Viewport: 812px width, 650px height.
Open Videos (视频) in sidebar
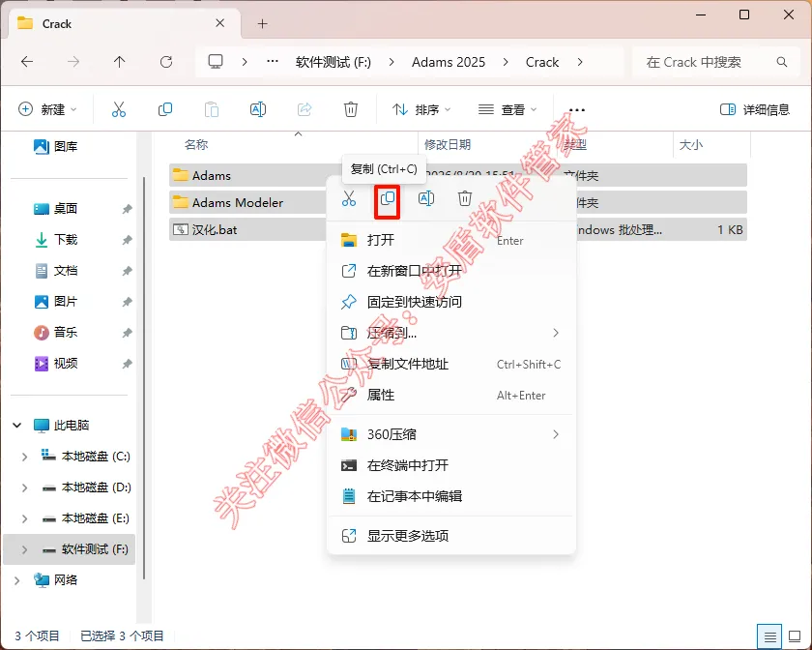point(55,364)
